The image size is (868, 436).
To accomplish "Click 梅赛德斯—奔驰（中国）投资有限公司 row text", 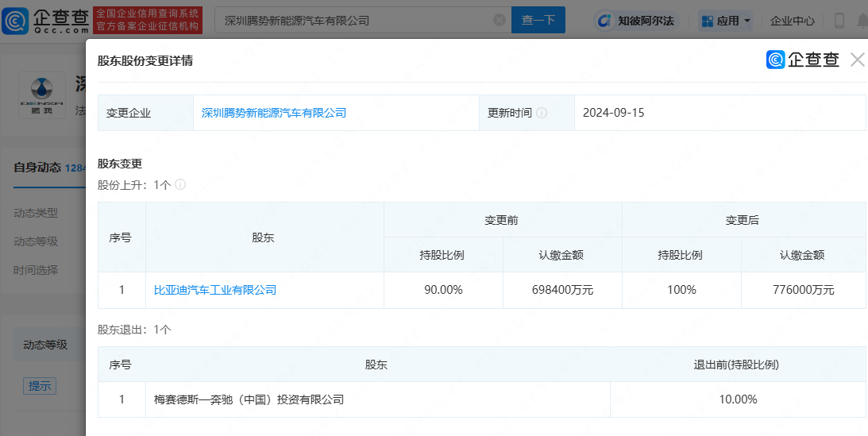I will click(249, 399).
